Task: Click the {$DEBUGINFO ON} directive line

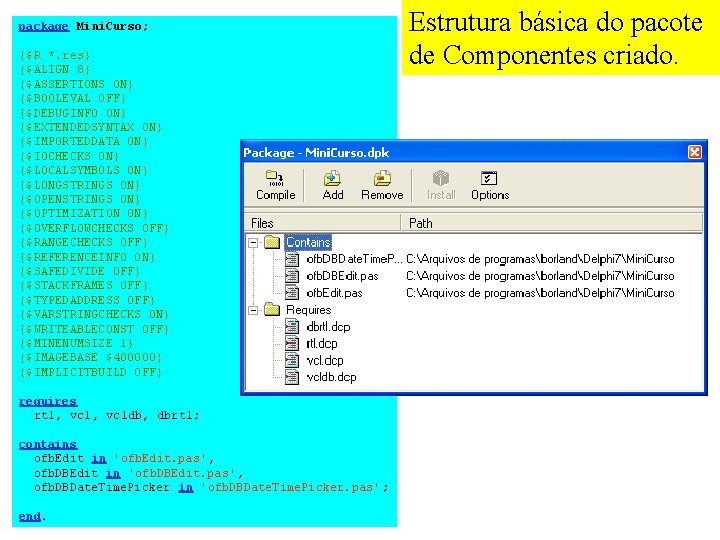Action: coord(73,113)
